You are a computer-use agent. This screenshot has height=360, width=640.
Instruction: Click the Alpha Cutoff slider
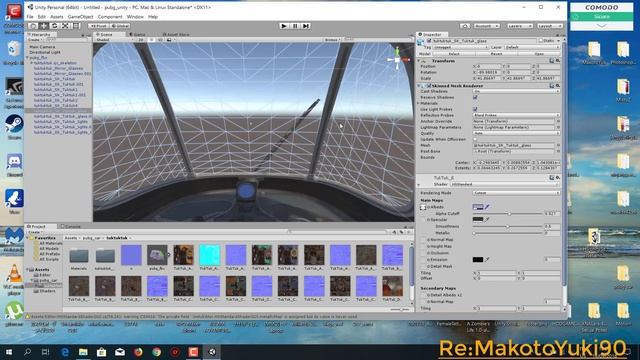[x=508, y=213]
